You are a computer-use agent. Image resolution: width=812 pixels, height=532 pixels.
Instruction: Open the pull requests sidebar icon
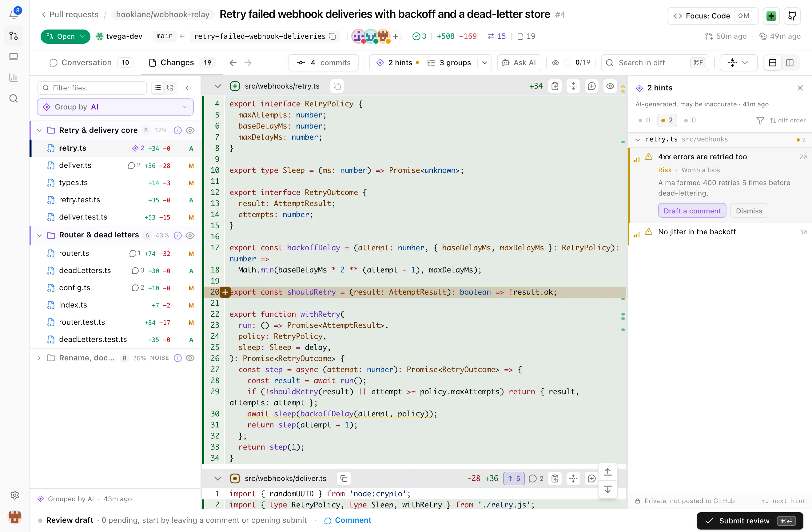pyautogui.click(x=14, y=36)
